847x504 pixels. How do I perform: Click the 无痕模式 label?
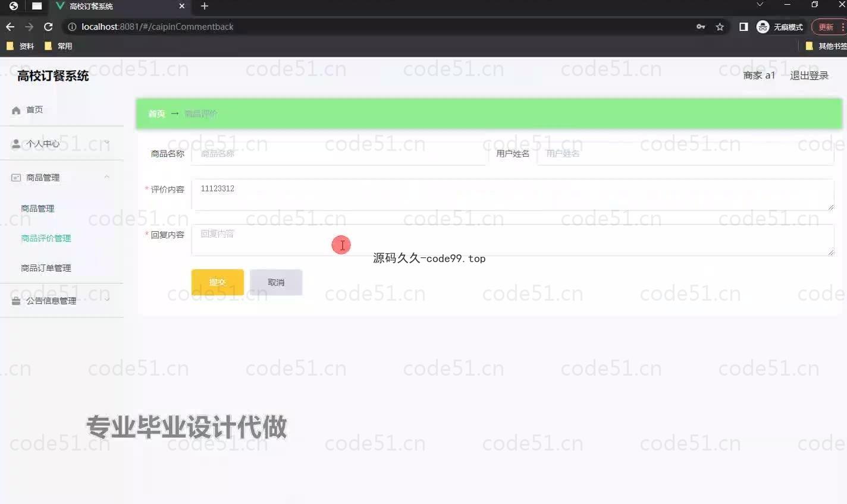[788, 27]
